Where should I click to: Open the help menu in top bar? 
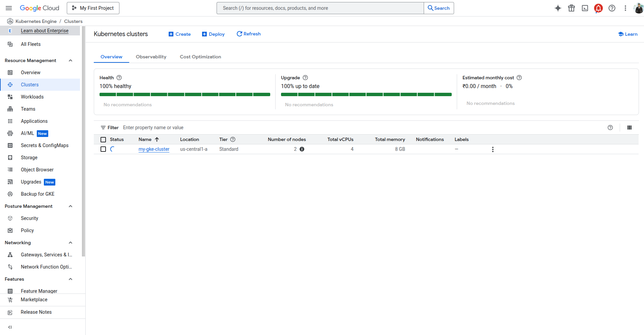click(x=612, y=8)
